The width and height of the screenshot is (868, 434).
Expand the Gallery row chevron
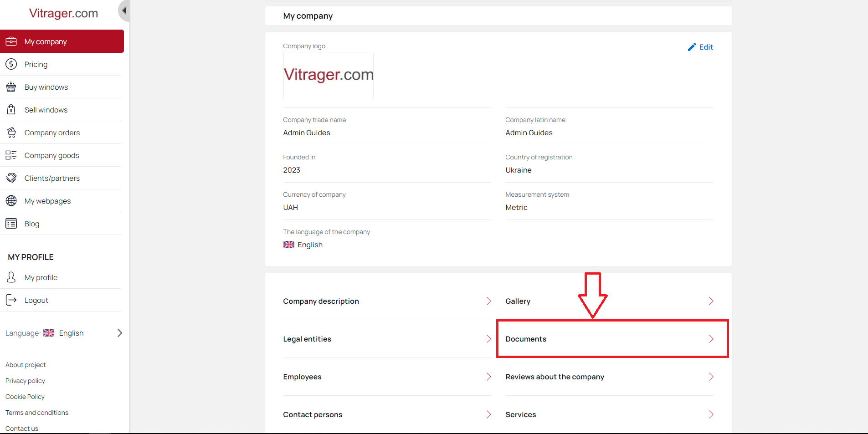[711, 301]
